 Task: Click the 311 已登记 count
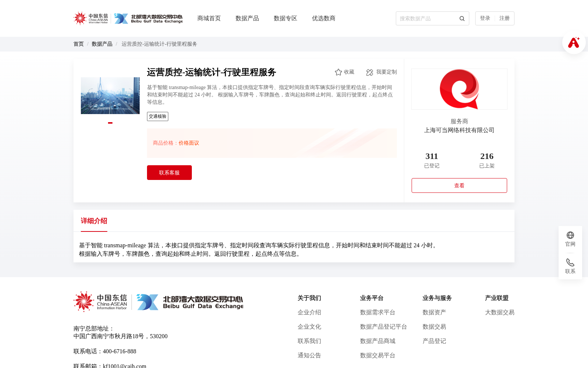click(432, 160)
